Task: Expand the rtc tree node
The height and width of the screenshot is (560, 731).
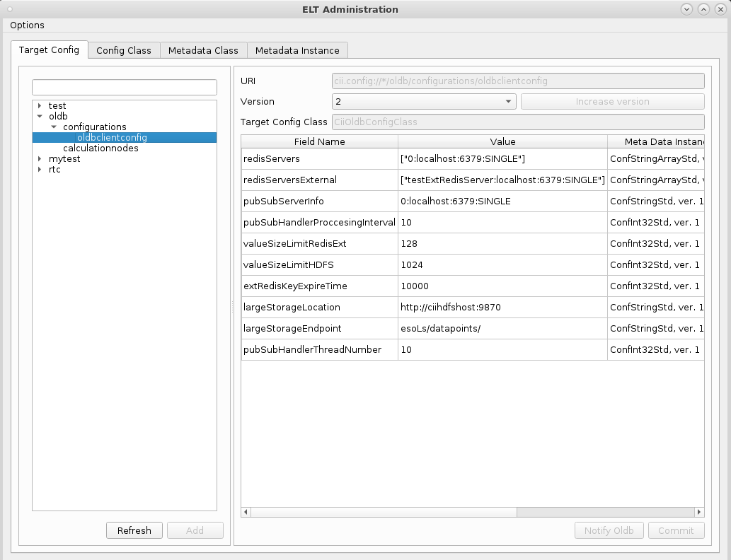Action: (x=40, y=170)
